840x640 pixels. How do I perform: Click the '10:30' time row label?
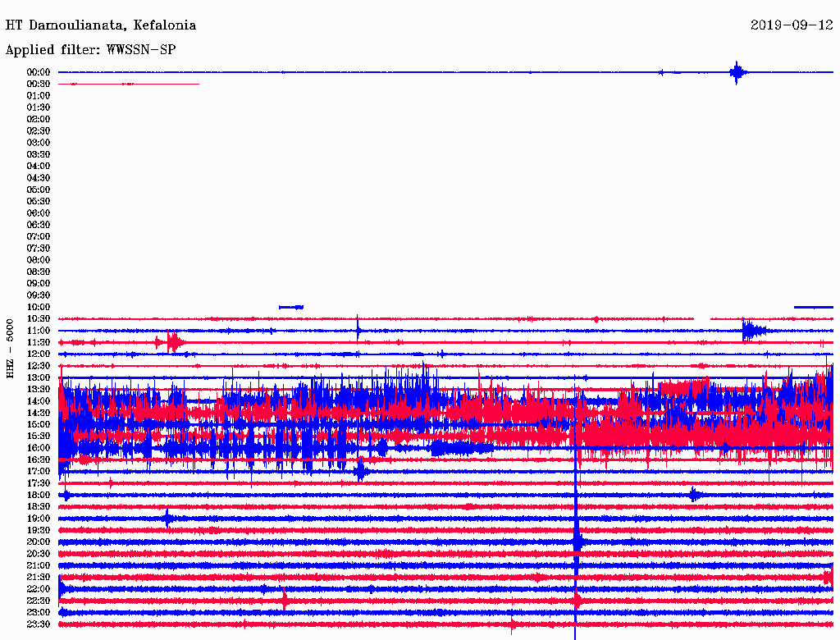[x=39, y=319]
